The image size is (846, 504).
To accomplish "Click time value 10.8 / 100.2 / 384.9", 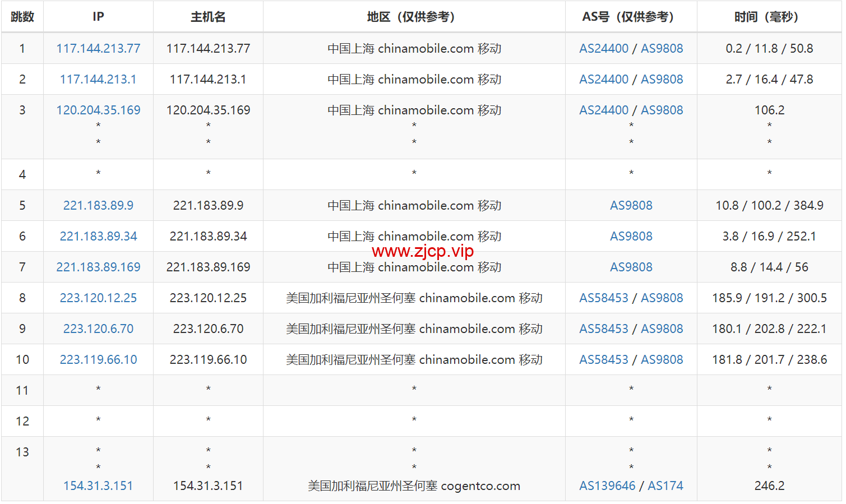I will [x=769, y=206].
